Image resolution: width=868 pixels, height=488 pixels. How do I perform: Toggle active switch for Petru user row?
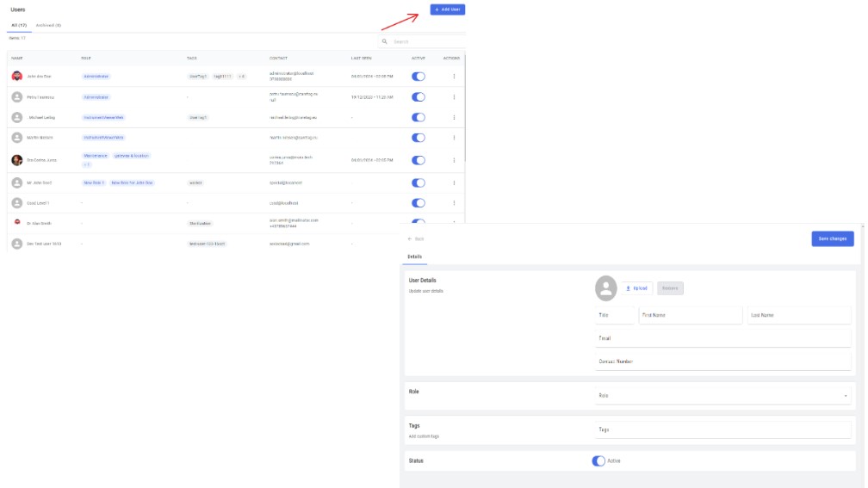pos(418,96)
